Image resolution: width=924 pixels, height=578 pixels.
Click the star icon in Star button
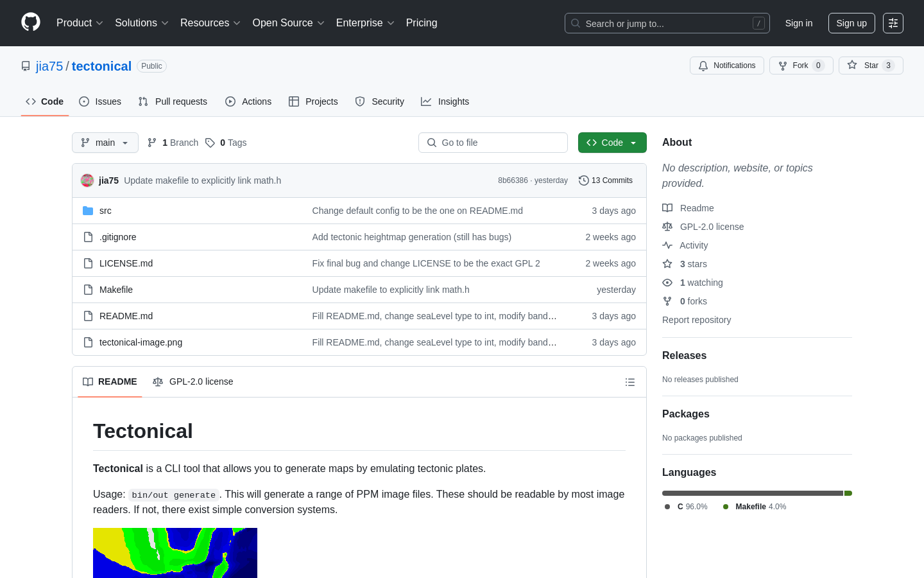(x=852, y=65)
